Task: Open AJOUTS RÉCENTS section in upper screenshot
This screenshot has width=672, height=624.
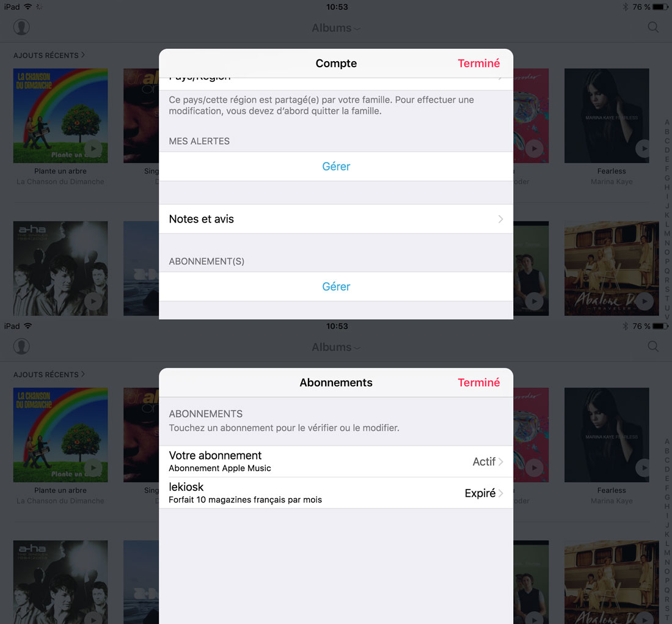Action: point(49,56)
